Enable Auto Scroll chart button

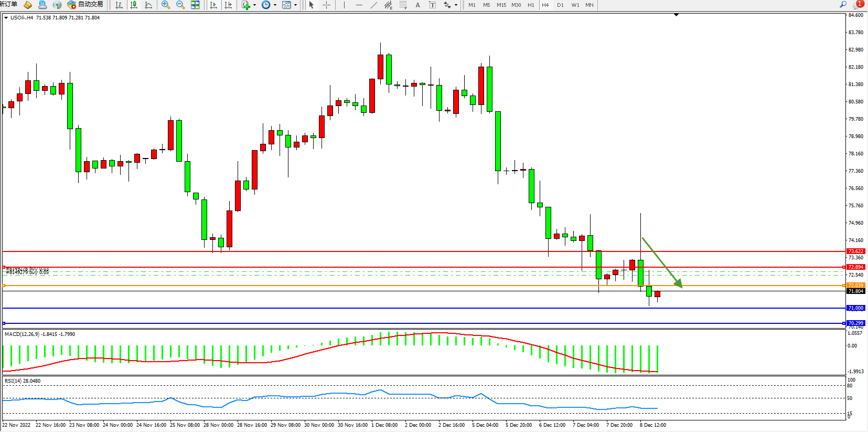(213, 5)
